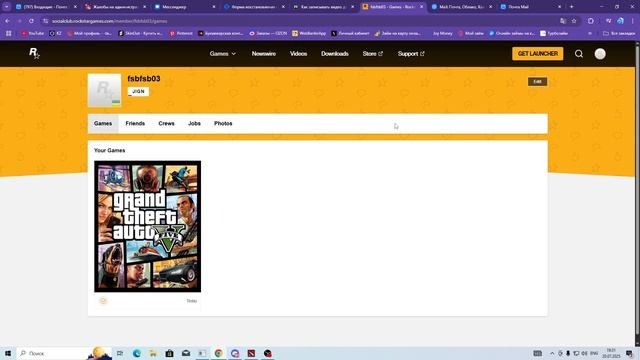Open the Grand Theft Auto V game cover
This screenshot has height=360, width=640.
[147, 226]
